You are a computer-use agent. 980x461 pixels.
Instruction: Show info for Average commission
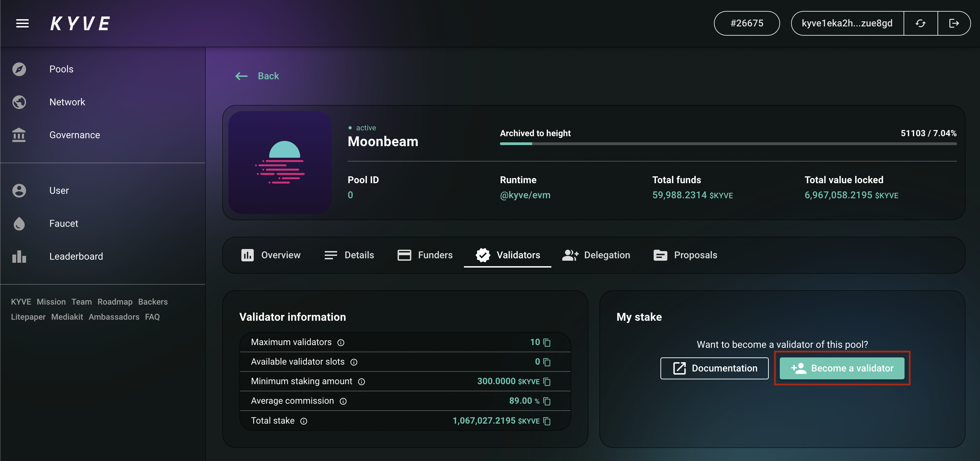point(343,401)
